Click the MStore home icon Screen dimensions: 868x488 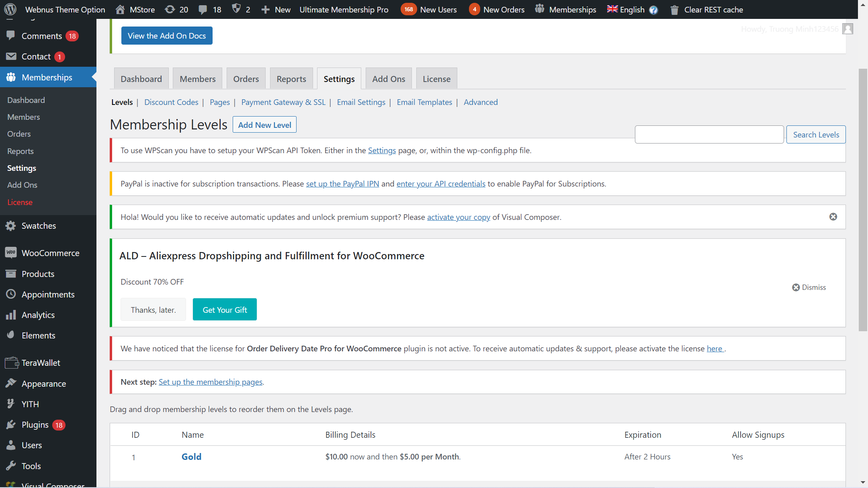[x=120, y=9]
